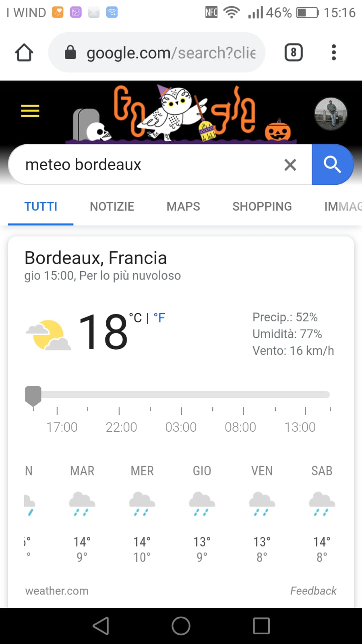362x644 pixels.
Task: Click the Feedback link
Action: click(x=313, y=591)
